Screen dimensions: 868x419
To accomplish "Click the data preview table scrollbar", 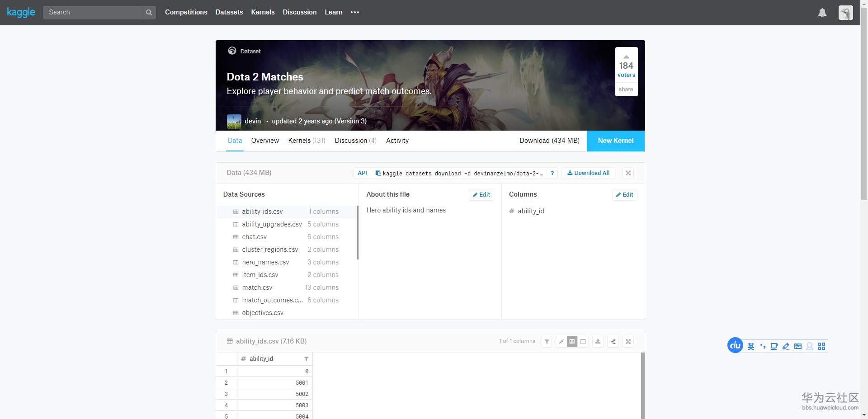I will pyautogui.click(x=643, y=386).
